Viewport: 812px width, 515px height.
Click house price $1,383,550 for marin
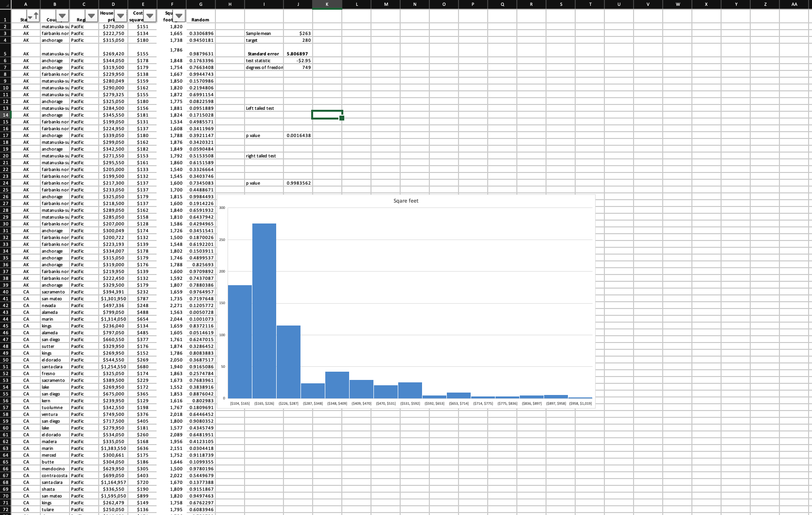[113, 448]
